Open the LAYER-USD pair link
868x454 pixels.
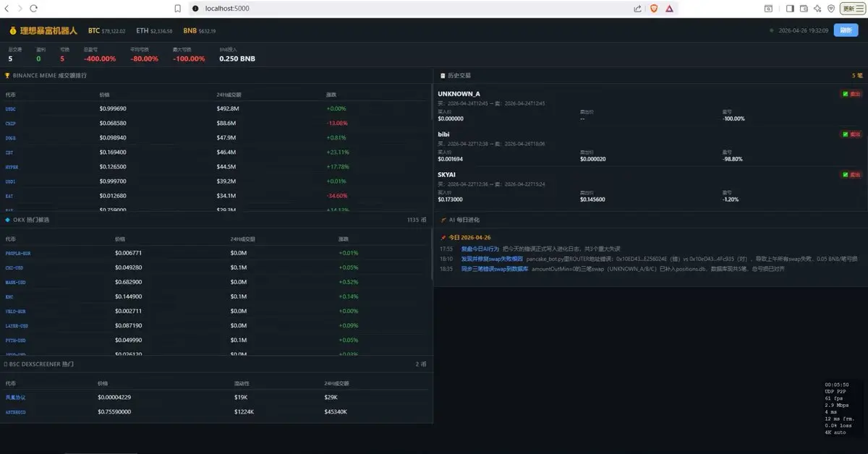coord(17,326)
